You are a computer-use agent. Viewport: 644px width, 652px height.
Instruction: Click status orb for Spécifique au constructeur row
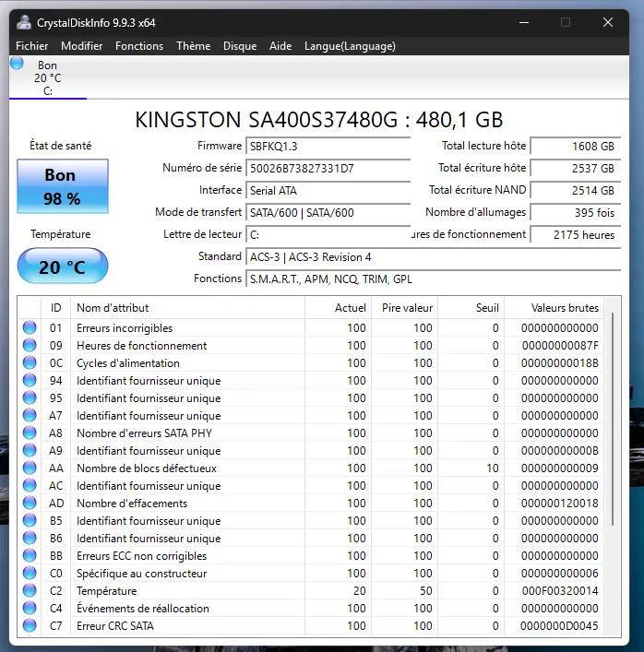[x=30, y=573]
